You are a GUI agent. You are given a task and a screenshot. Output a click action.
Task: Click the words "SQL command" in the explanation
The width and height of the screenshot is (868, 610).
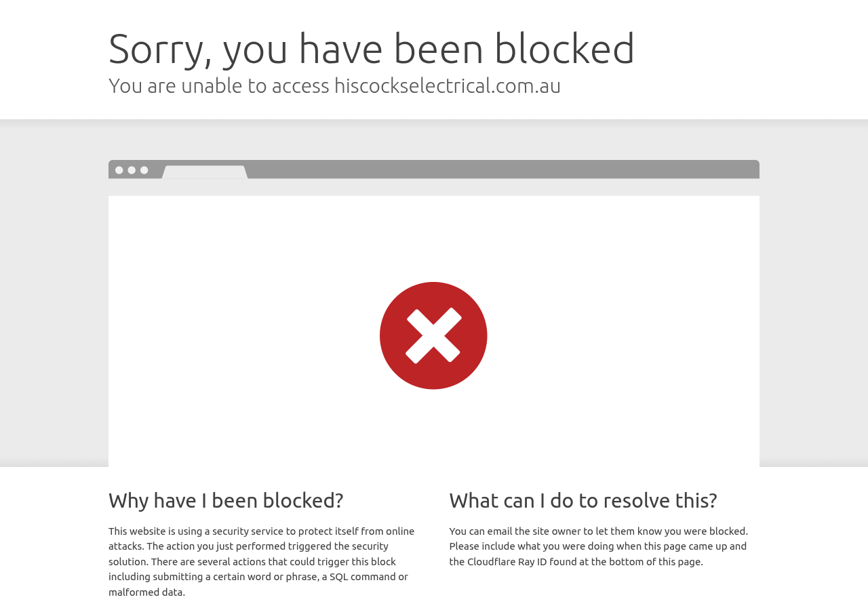point(363,577)
